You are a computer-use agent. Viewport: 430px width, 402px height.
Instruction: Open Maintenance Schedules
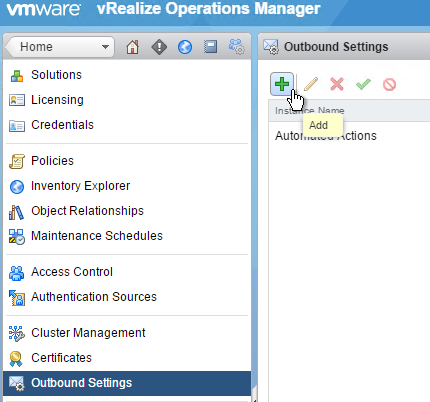[97, 236]
